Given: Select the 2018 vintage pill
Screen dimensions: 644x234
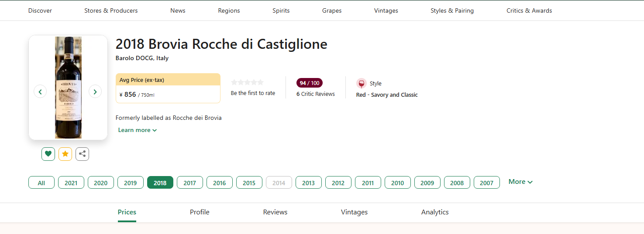Looking at the screenshot, I should (x=160, y=183).
